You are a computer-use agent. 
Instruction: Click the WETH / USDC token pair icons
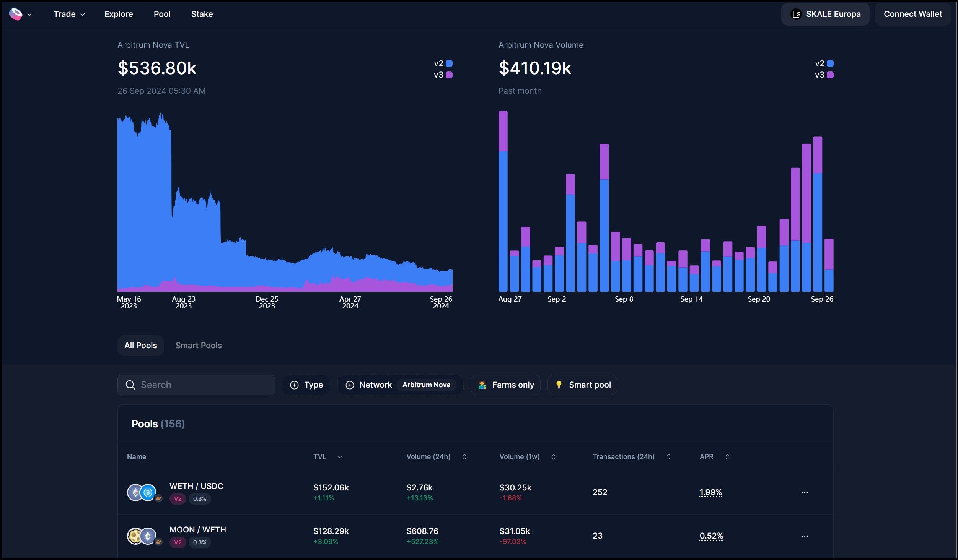tap(142, 492)
